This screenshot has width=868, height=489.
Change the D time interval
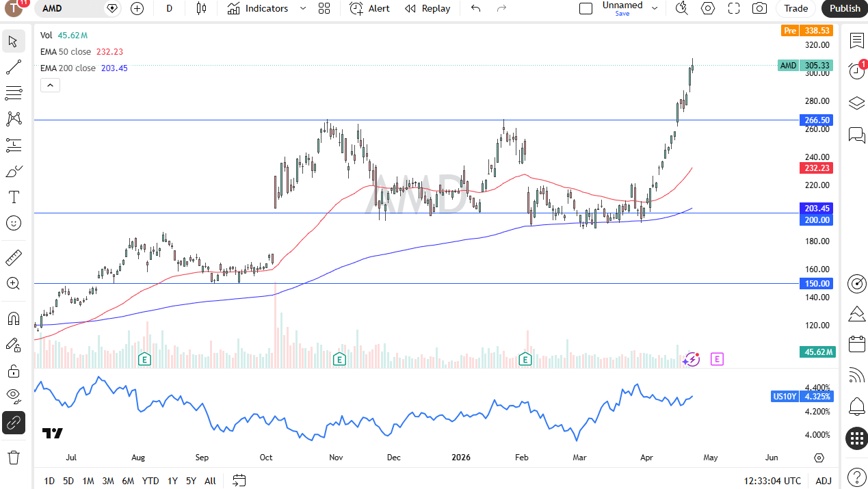(169, 8)
